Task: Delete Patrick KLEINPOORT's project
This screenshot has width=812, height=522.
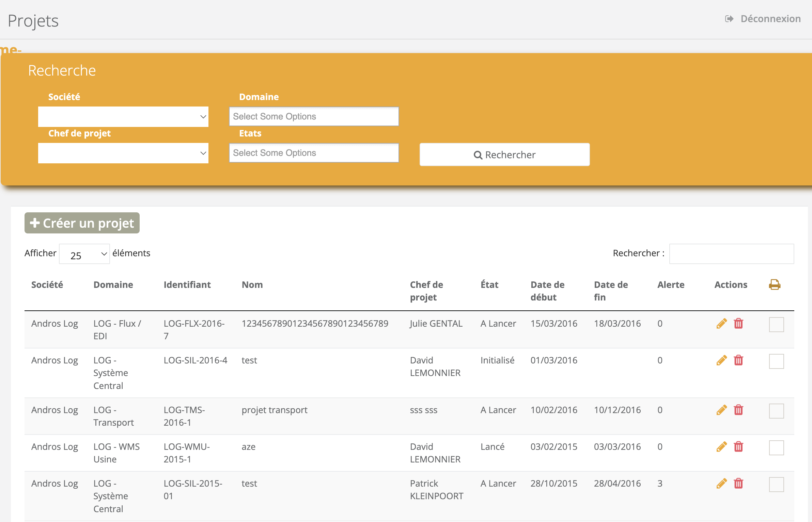Action: coord(738,484)
